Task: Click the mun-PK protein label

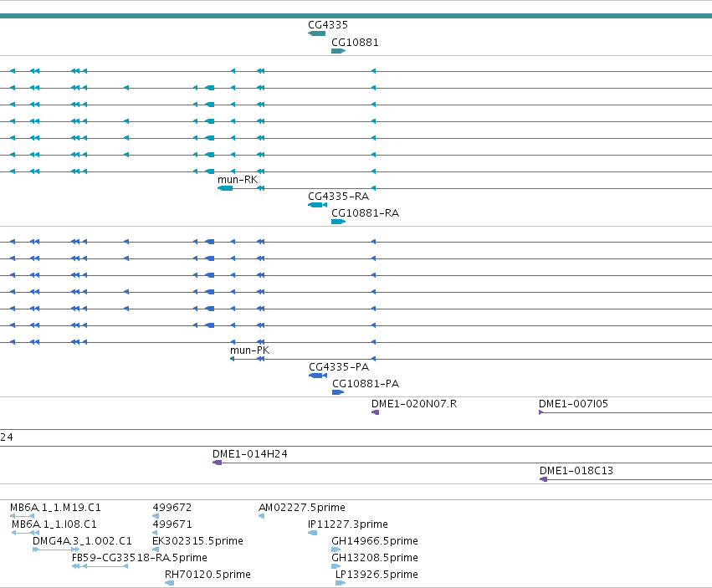Action: point(250,350)
